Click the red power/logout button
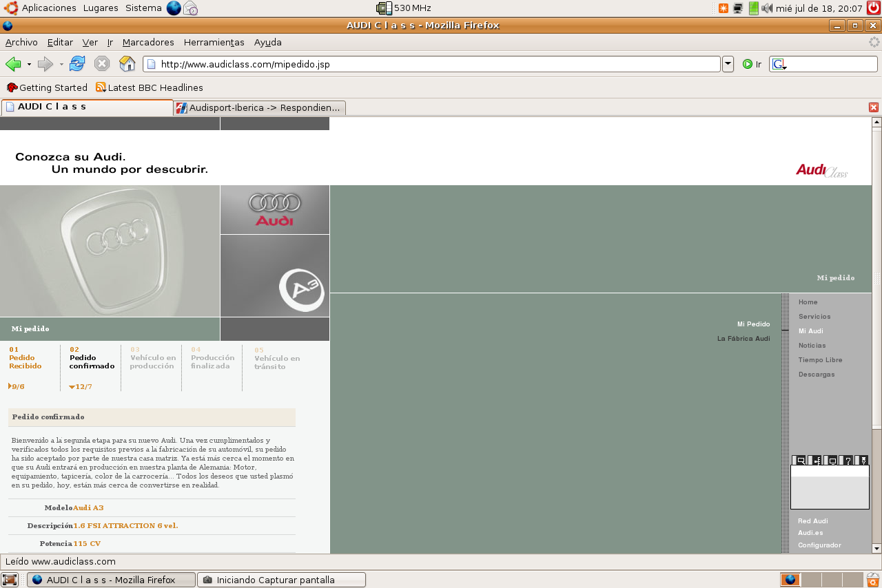The image size is (882, 588). tap(874, 8)
